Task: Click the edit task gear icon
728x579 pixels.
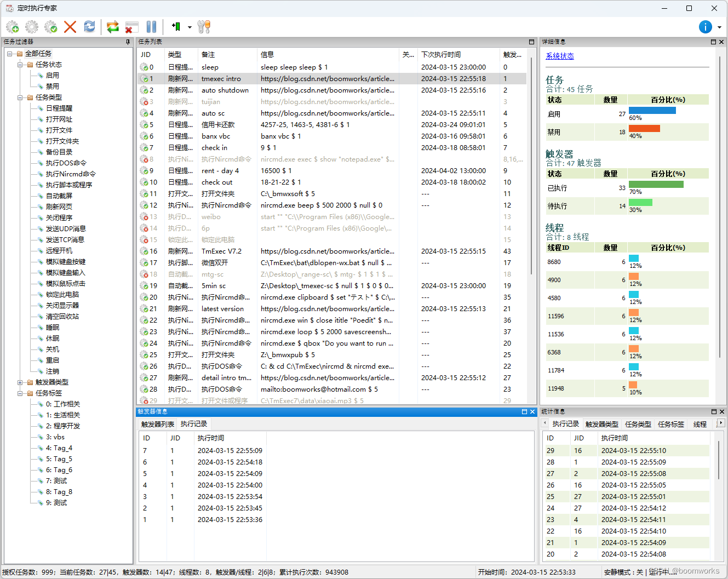Action: tap(32, 27)
